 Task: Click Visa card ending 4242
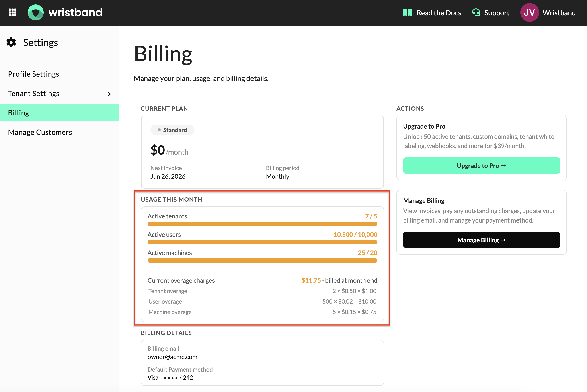(170, 378)
